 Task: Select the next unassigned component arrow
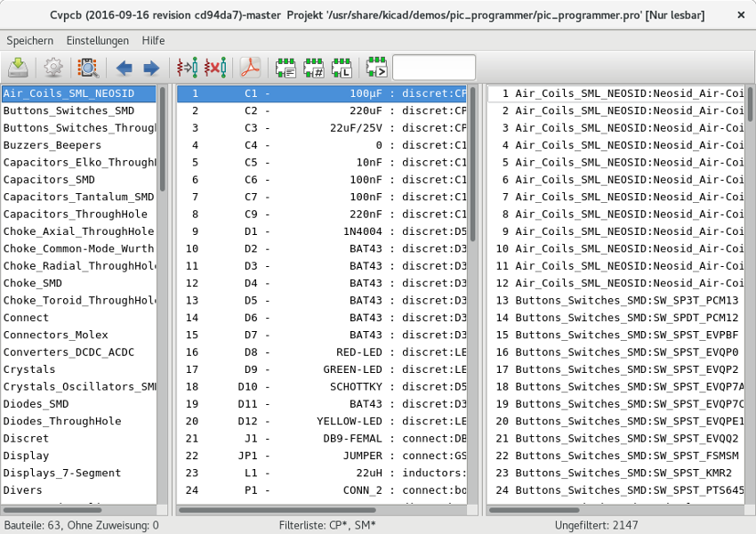[151, 67]
